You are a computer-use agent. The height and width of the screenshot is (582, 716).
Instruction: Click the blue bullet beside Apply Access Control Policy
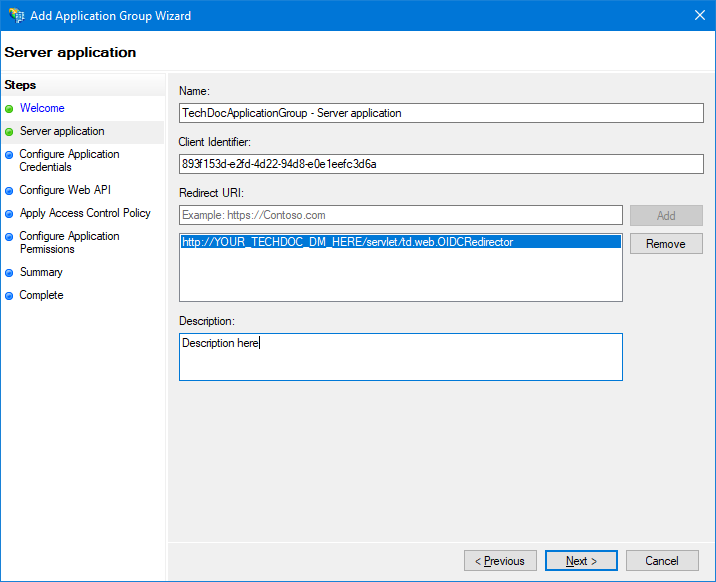9,214
